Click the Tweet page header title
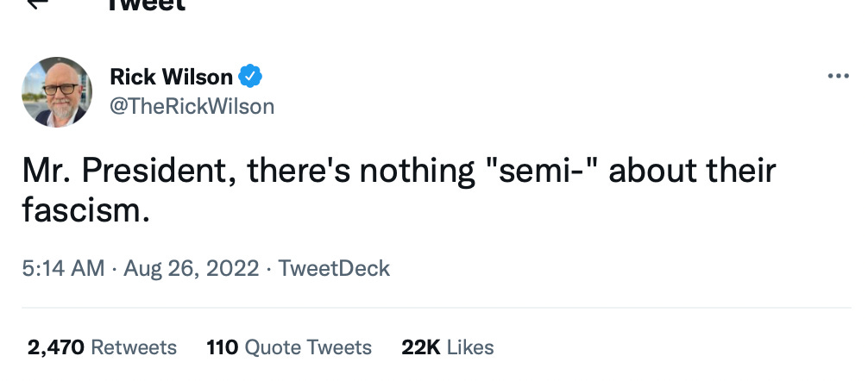Screen dimensions: 868x381 click(146, 5)
